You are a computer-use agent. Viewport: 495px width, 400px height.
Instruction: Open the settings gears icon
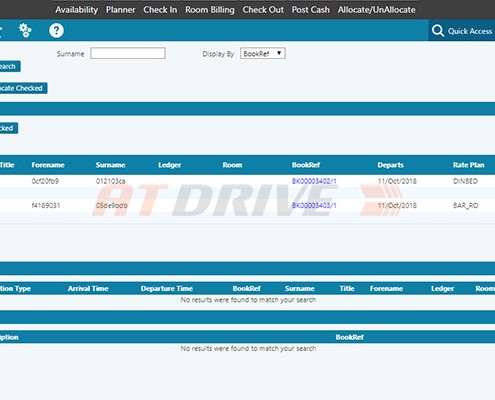25,31
